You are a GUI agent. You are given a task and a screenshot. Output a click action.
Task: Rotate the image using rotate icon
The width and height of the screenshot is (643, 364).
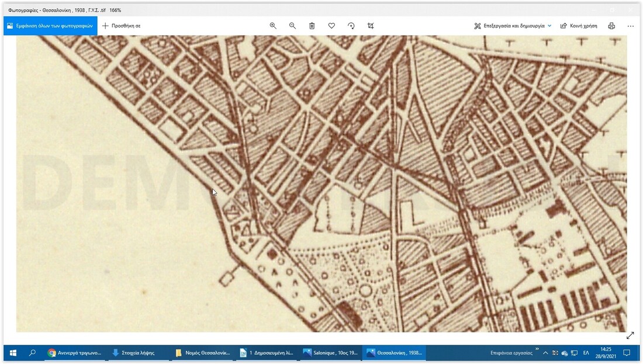(351, 26)
